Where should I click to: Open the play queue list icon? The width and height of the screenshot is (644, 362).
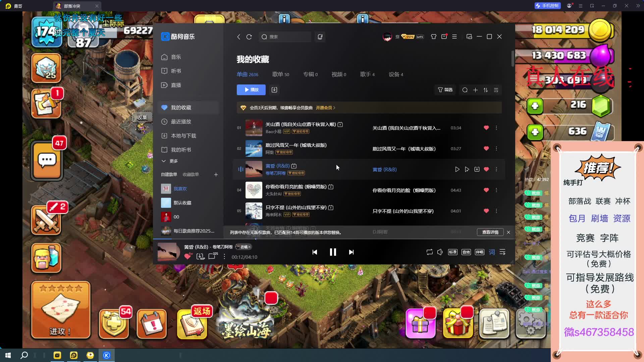[502, 252]
